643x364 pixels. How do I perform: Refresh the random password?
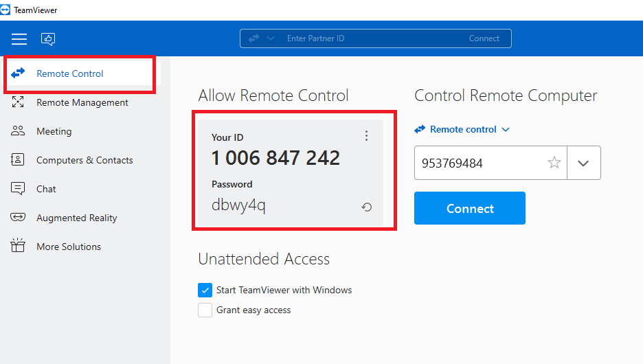[x=367, y=207]
